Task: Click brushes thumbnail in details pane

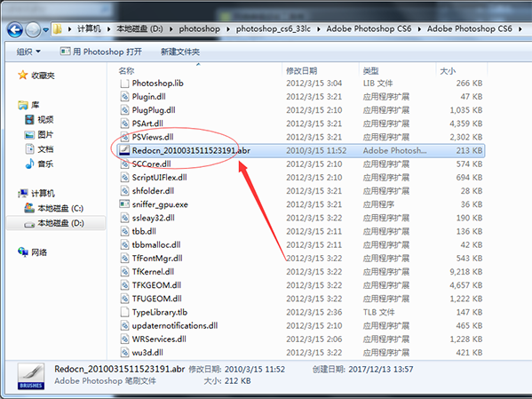Action: pyautogui.click(x=31, y=376)
